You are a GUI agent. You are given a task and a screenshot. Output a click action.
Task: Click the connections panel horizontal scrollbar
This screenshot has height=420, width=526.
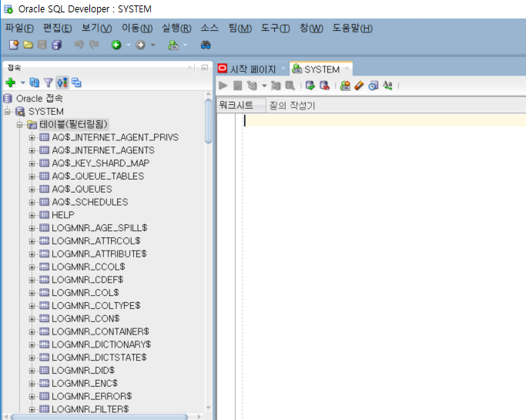(99, 417)
